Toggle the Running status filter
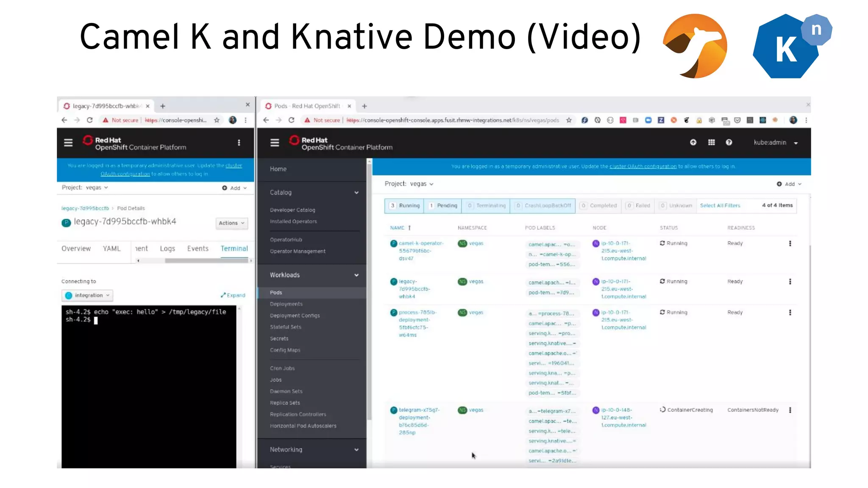The width and height of the screenshot is (868, 488). tap(404, 205)
